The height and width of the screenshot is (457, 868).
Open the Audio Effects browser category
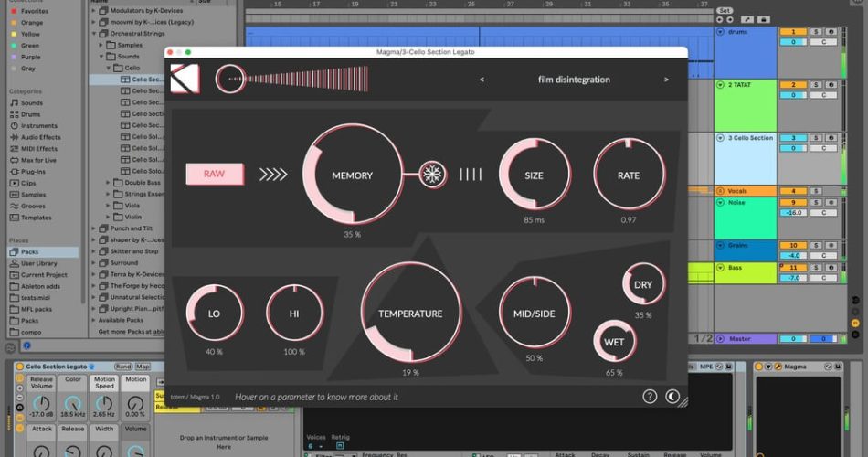pos(40,137)
